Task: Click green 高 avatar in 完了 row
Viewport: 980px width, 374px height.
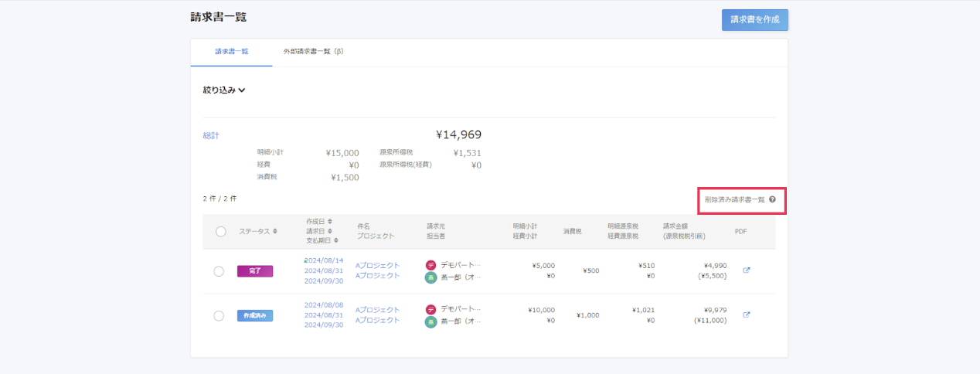Action: [x=430, y=277]
